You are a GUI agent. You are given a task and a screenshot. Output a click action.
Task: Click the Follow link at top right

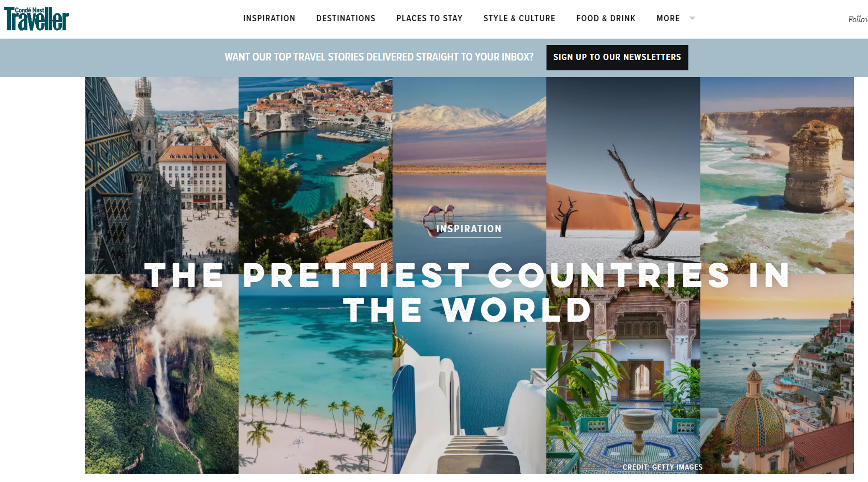tap(858, 20)
